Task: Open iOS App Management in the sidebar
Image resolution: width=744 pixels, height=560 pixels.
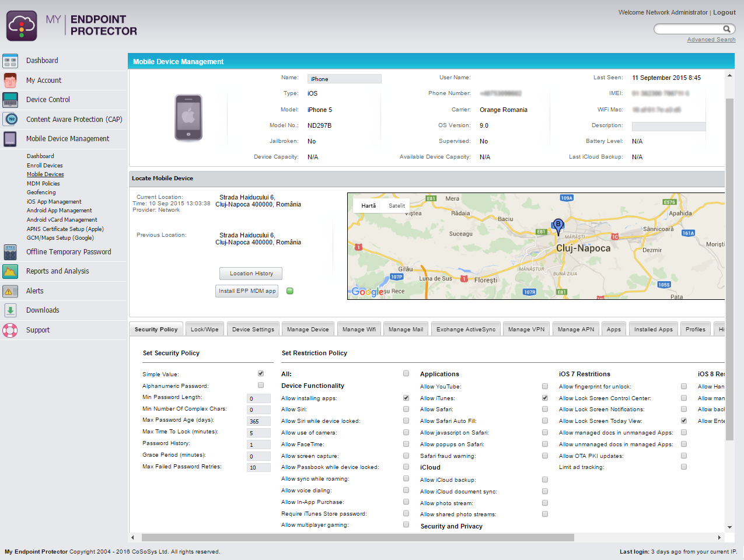Action: [x=54, y=202]
